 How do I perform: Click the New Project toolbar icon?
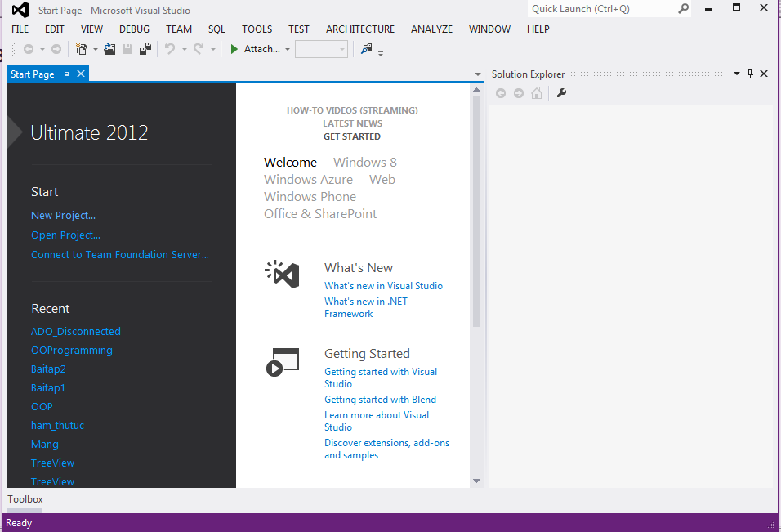tap(81, 49)
